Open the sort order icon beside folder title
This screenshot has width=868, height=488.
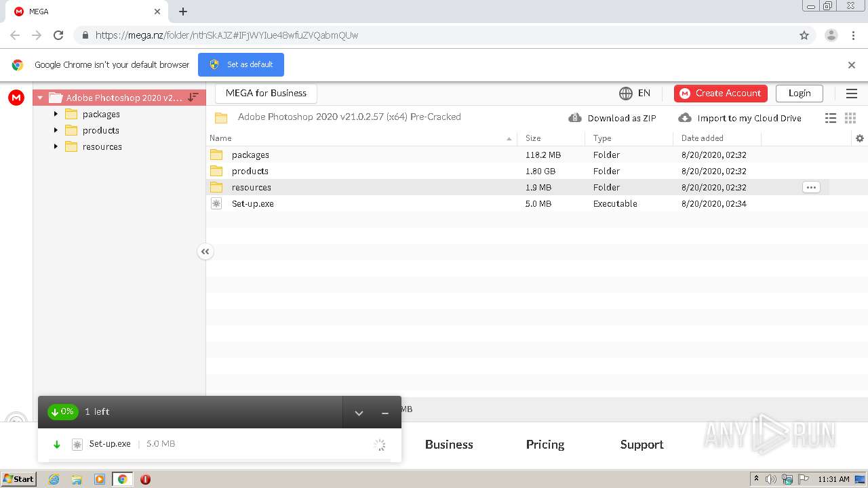193,98
